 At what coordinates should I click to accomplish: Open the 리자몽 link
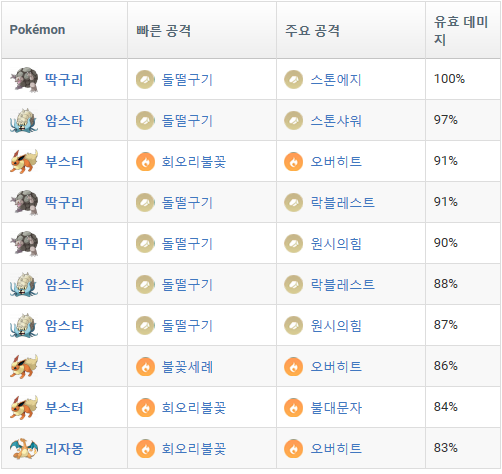click(x=64, y=449)
